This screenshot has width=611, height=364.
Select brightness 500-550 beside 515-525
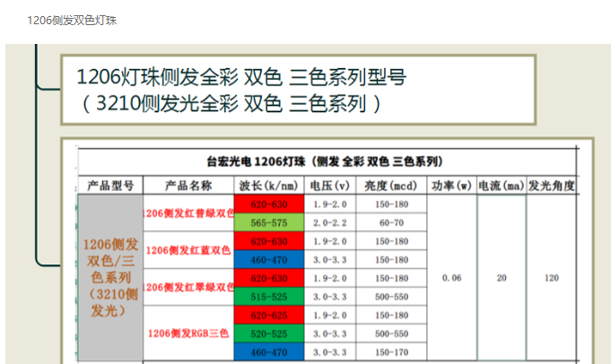[391, 297]
